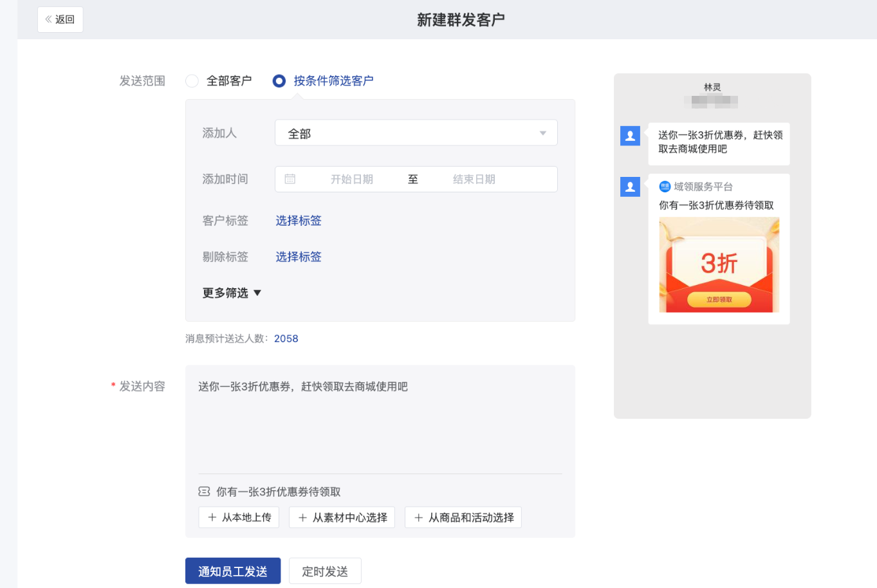Click the 开始日期 start date field
877x588 pixels.
click(x=351, y=179)
